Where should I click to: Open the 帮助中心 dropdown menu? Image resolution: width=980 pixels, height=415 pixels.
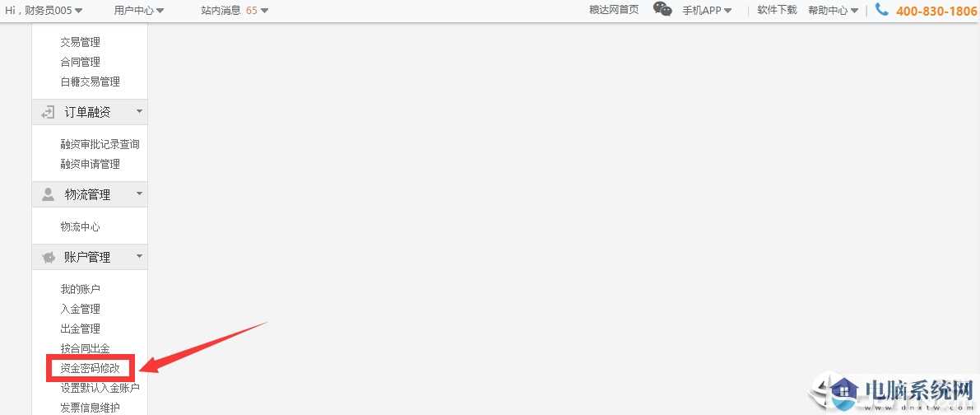[x=834, y=10]
